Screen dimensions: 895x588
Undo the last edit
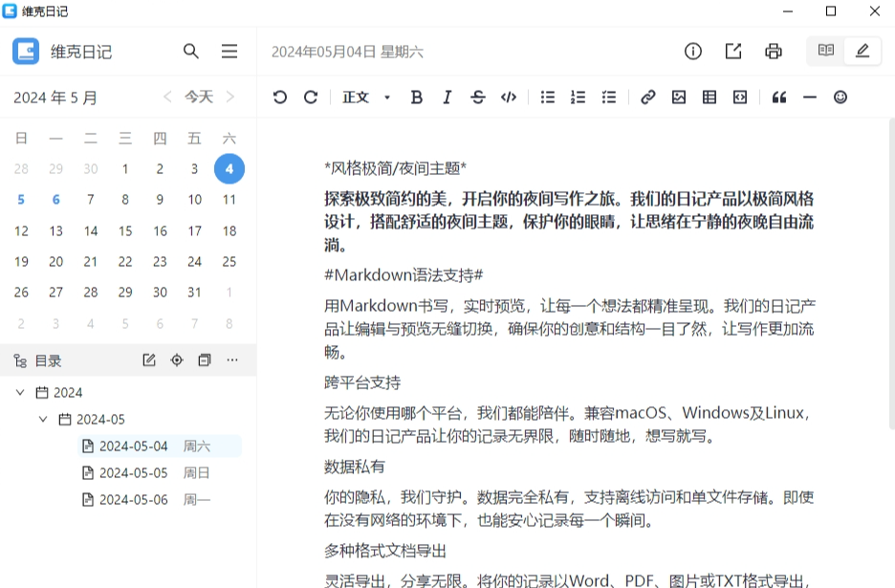(x=280, y=98)
